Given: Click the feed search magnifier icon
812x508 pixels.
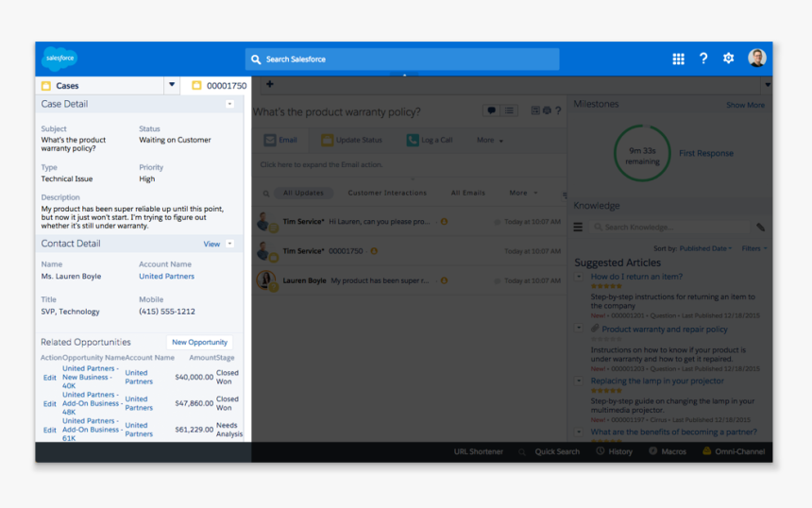Looking at the screenshot, I should (x=266, y=194).
